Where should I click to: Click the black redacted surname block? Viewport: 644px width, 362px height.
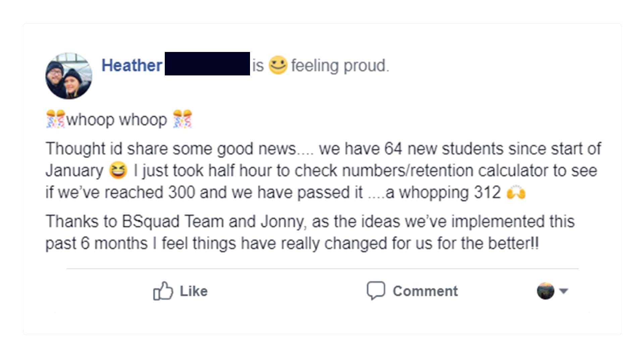click(207, 64)
